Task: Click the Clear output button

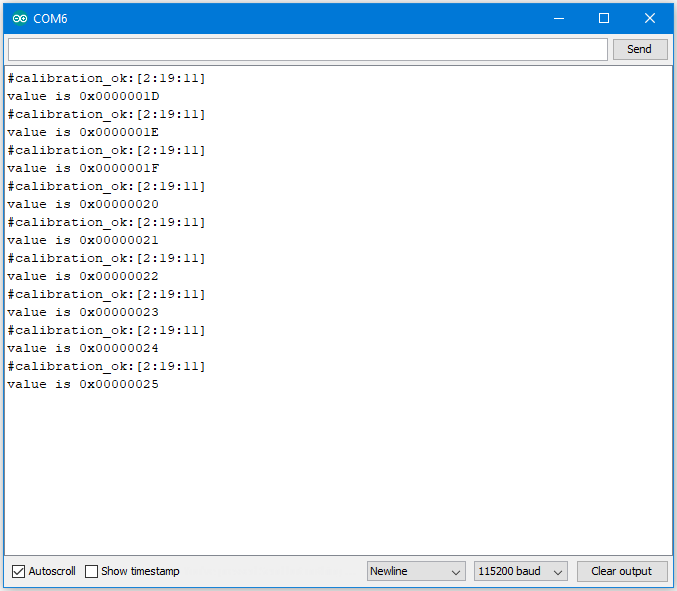Action: 621,571
